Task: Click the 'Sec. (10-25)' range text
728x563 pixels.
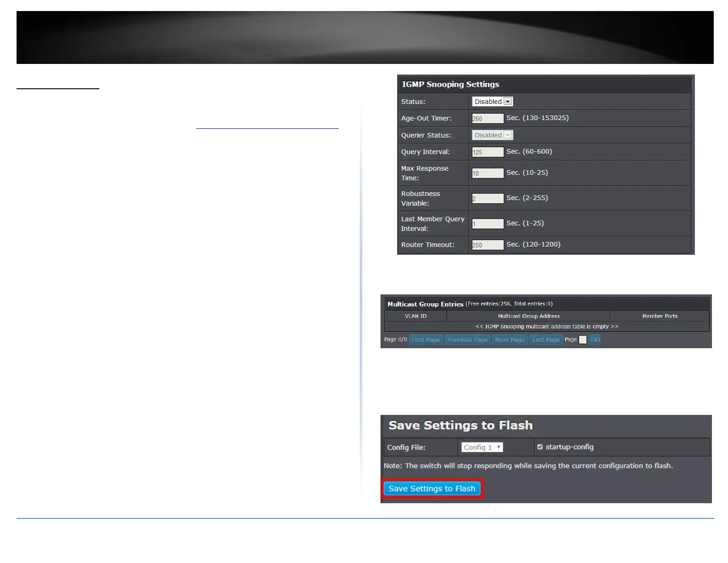Action: tap(527, 172)
